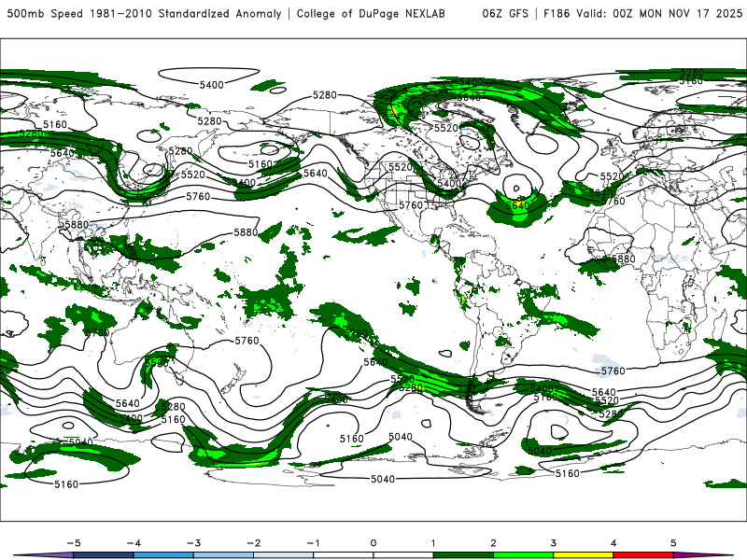Click the '1' colorbar tick label

tap(433, 543)
